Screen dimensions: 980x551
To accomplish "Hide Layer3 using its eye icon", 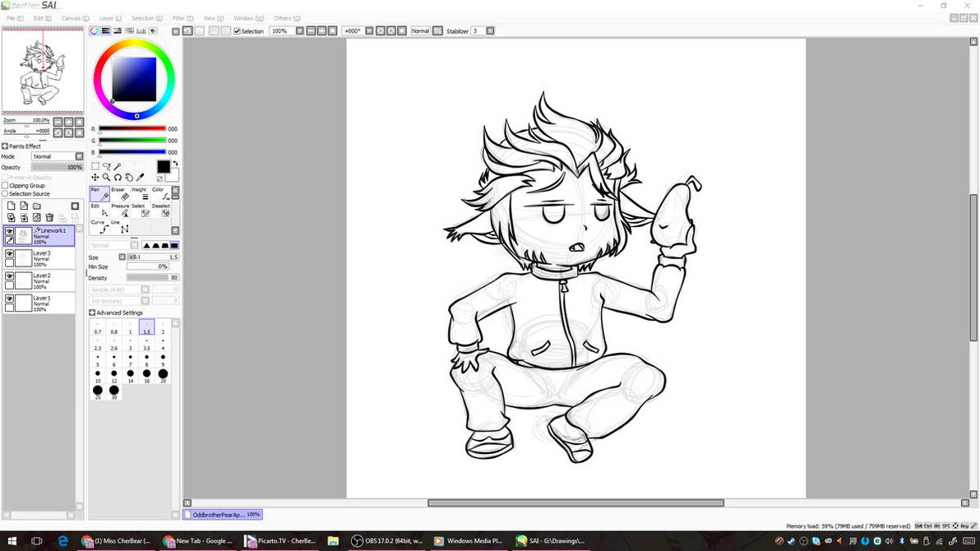I will [9, 254].
